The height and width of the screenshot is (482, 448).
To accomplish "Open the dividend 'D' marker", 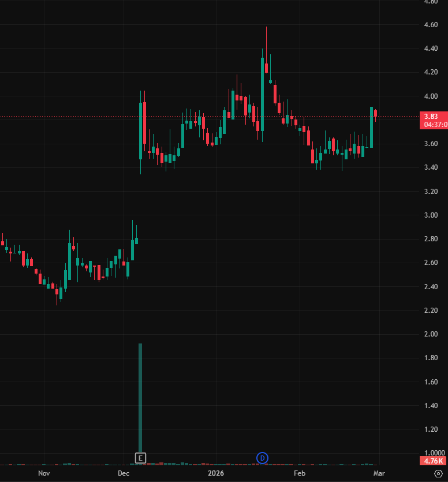I will click(262, 458).
